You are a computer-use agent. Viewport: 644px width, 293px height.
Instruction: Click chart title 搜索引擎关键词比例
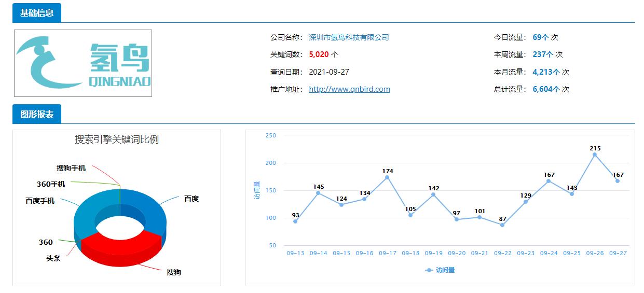117,139
